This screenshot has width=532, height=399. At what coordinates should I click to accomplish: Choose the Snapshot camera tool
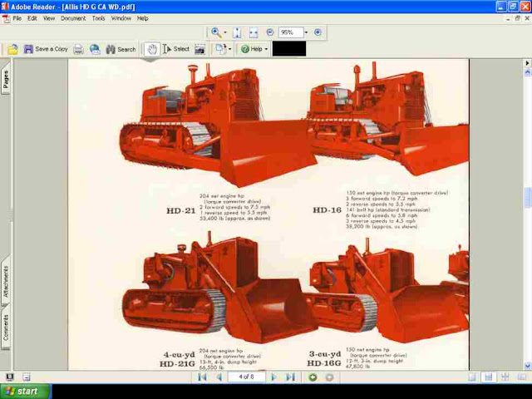point(199,50)
